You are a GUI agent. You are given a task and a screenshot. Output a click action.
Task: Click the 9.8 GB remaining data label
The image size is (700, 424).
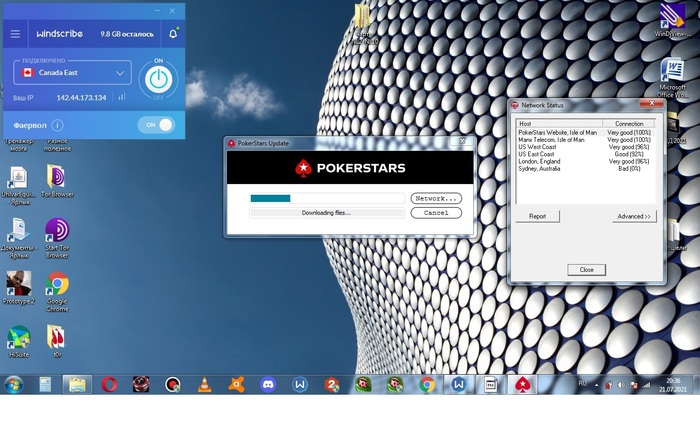click(127, 34)
